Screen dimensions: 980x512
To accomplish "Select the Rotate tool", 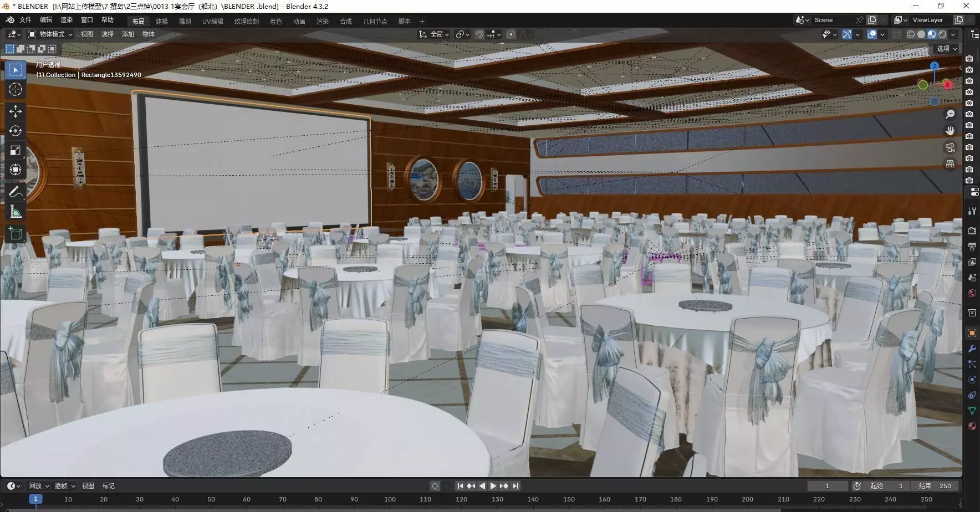I will tap(16, 131).
